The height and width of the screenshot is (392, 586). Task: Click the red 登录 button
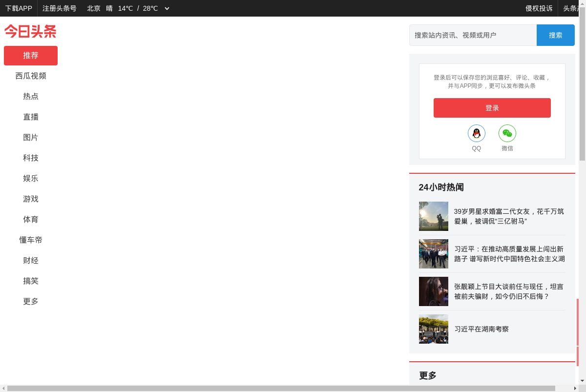coord(492,108)
